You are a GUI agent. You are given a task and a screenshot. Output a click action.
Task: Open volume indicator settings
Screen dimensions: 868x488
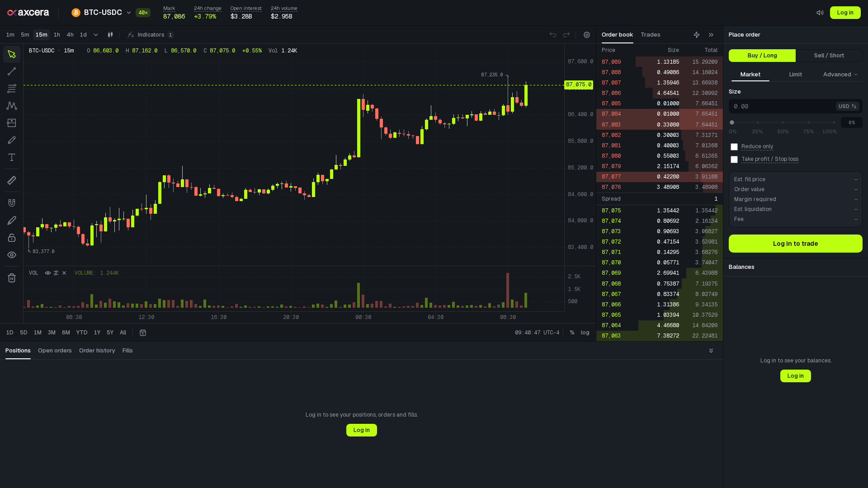56,273
